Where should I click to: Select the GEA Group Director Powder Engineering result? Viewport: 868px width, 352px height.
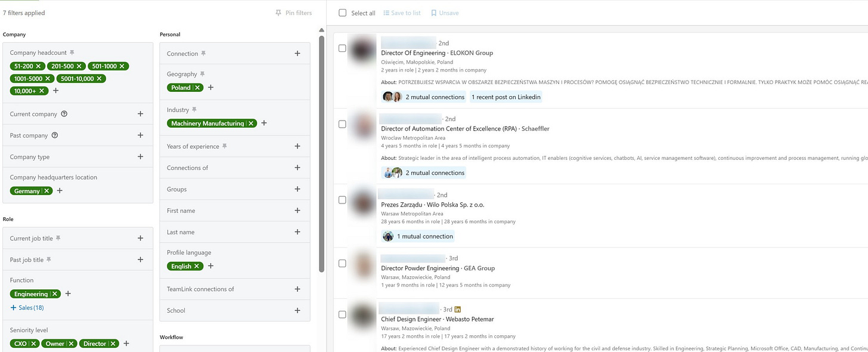tap(342, 263)
